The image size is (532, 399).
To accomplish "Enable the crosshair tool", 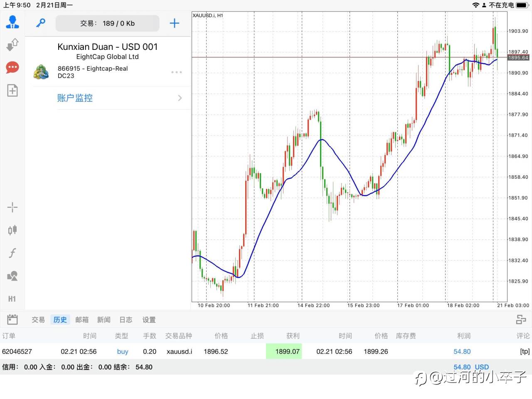I will [12, 207].
